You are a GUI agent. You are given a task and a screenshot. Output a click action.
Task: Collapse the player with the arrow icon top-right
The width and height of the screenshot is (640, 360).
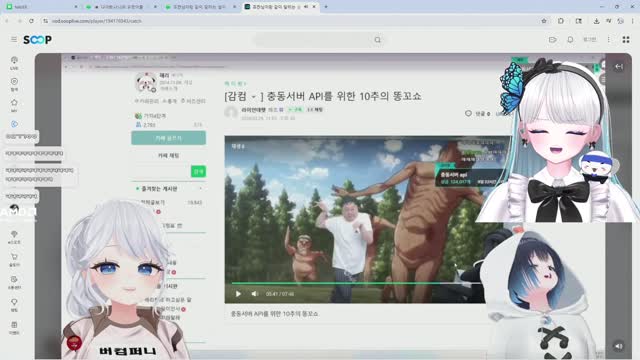tap(619, 66)
